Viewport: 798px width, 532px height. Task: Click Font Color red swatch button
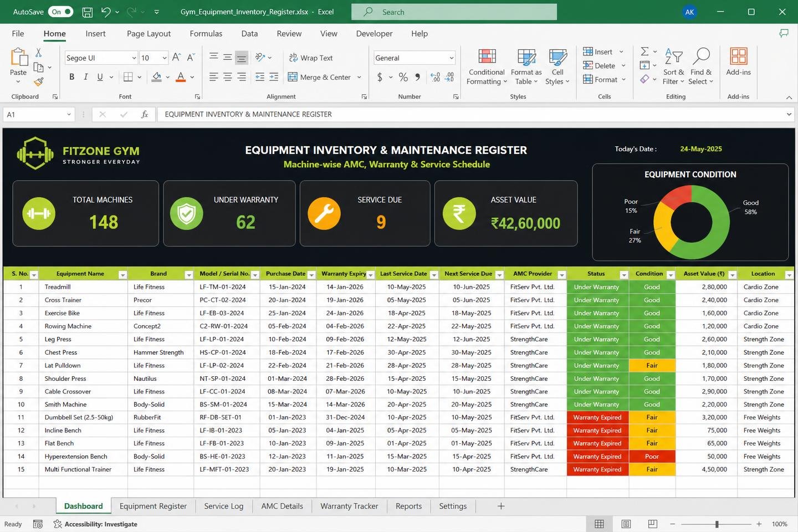coord(181,77)
